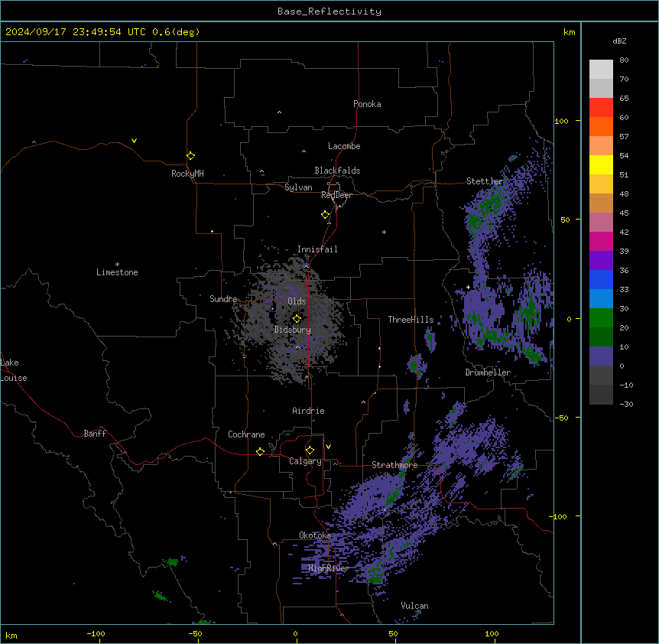Click the Base_Reflectivity title
659x644 pixels.
tap(329, 11)
